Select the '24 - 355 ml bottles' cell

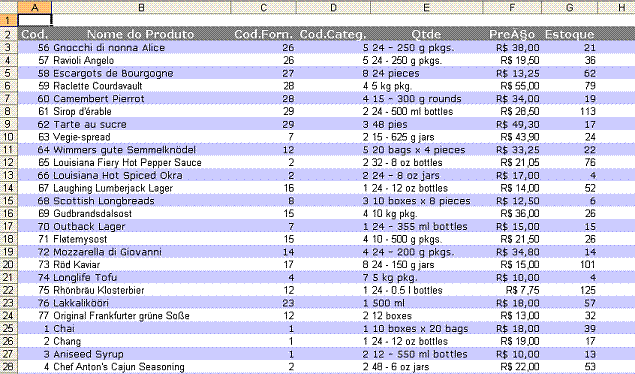[426, 226]
